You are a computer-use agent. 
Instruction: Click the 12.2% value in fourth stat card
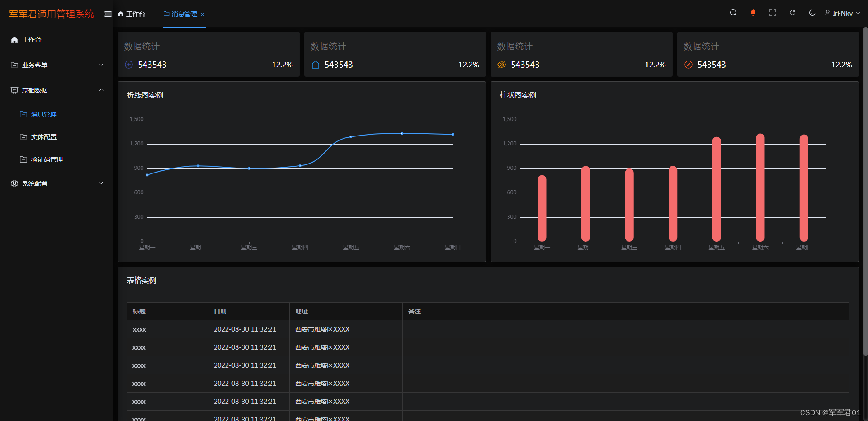[842, 65]
